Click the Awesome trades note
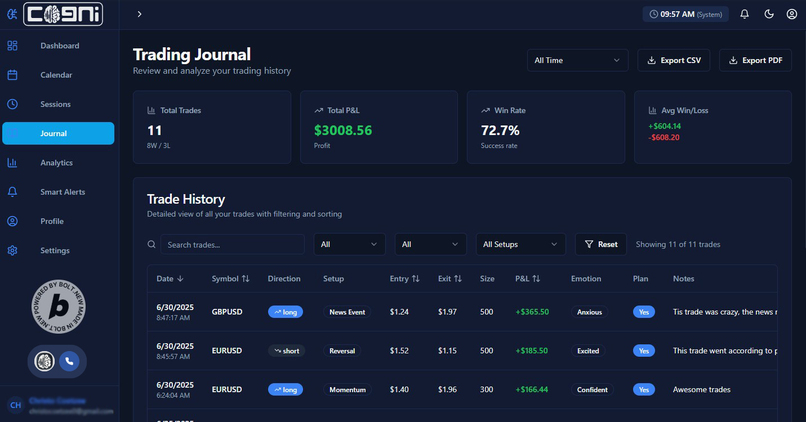806x422 pixels. pos(702,390)
